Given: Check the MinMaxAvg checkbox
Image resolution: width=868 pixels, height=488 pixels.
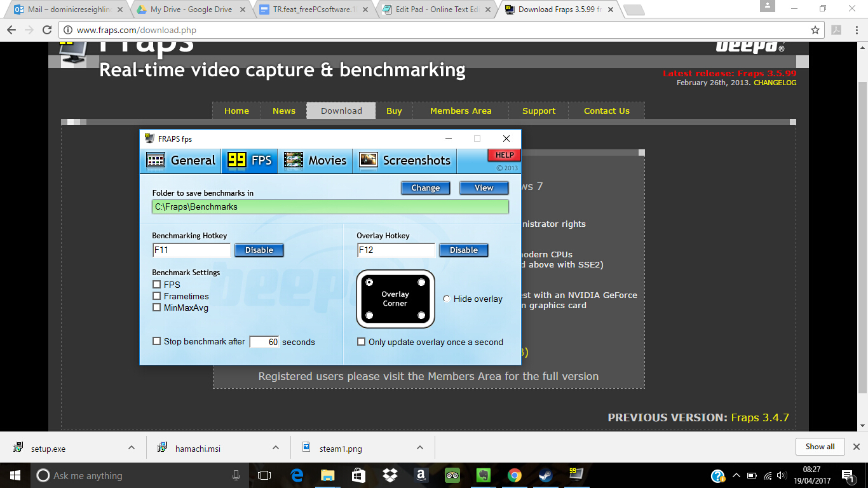Looking at the screenshot, I should (x=157, y=308).
